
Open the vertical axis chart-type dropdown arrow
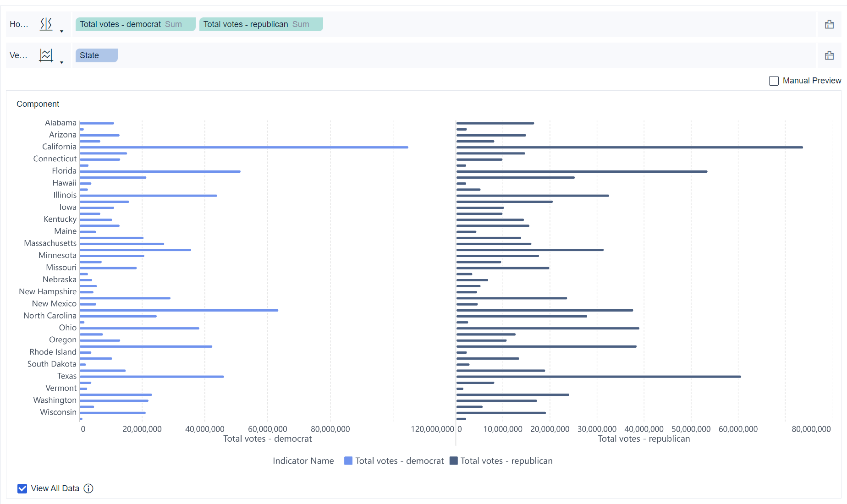click(x=61, y=62)
